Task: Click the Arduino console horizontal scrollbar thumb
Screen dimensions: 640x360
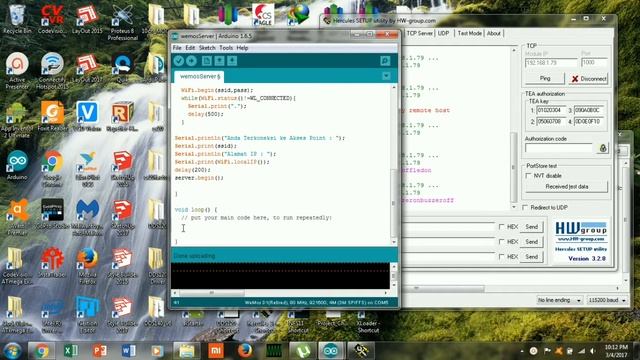Action: (x=212, y=293)
